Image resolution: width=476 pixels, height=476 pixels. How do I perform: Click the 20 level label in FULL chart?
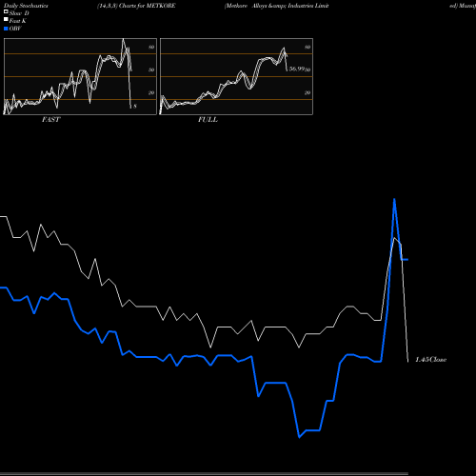307,92
